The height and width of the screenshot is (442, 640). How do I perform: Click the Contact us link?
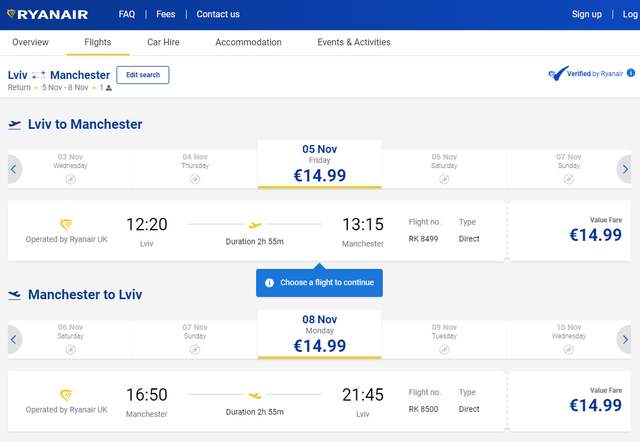pos(218,14)
